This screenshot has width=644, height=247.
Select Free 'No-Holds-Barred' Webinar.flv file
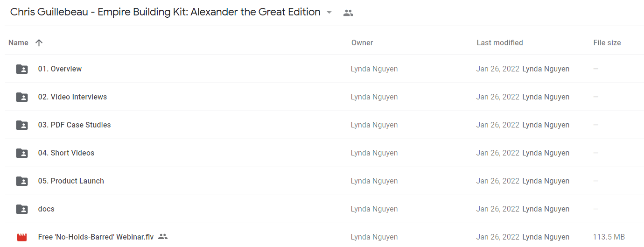coord(96,237)
